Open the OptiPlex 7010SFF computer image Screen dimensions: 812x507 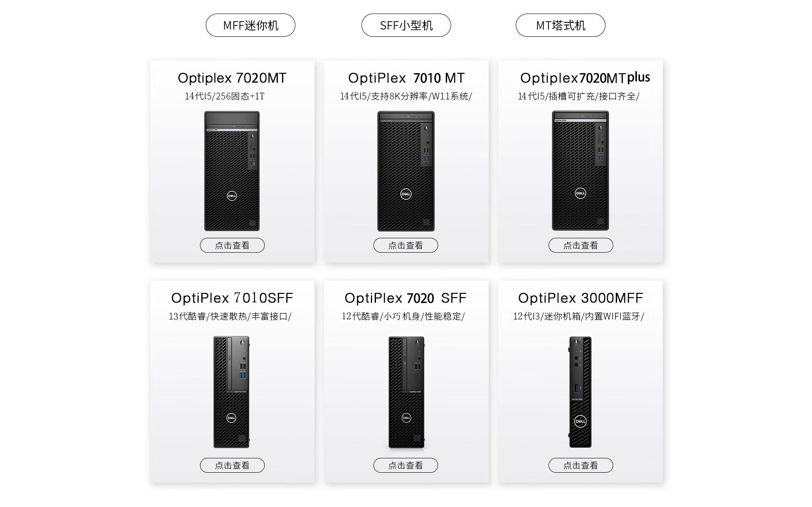[231, 392]
